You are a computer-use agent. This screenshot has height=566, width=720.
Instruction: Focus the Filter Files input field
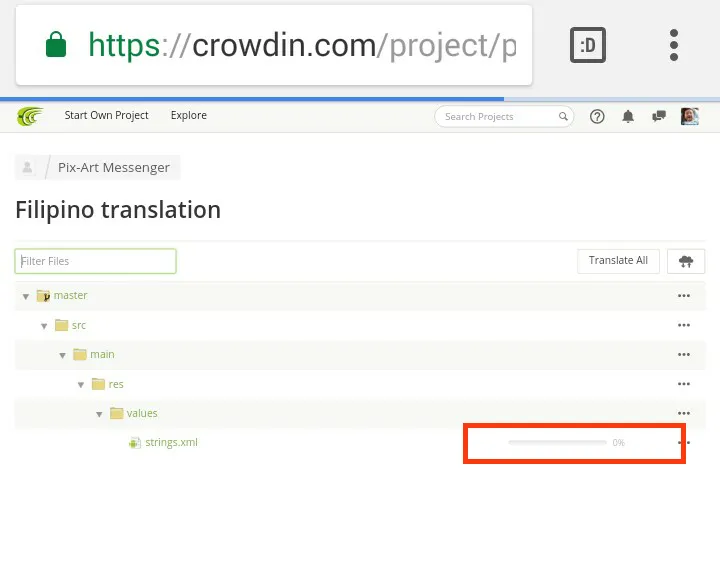tap(96, 261)
